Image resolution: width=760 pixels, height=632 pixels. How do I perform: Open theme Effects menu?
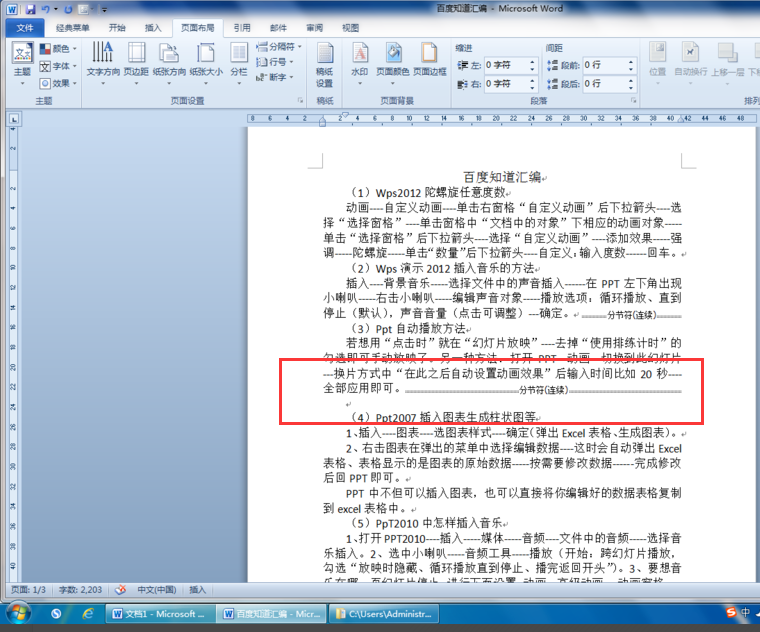coord(58,83)
